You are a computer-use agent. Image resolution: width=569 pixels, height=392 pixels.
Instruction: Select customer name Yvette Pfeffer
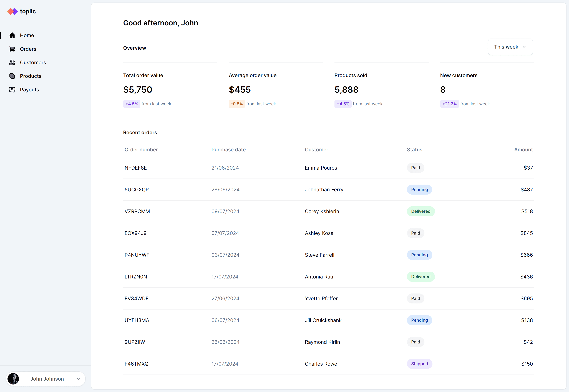pyautogui.click(x=321, y=298)
